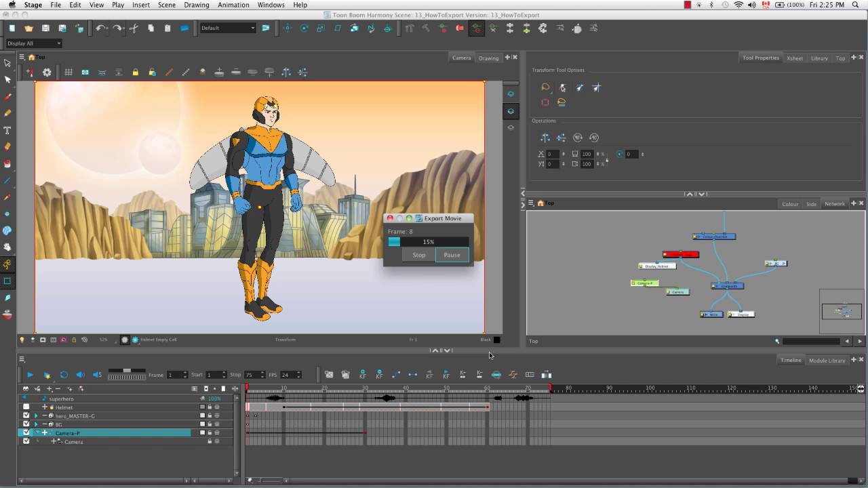The height and width of the screenshot is (488, 868).
Task: Click the Paste clipboard icon
Action: point(167,28)
